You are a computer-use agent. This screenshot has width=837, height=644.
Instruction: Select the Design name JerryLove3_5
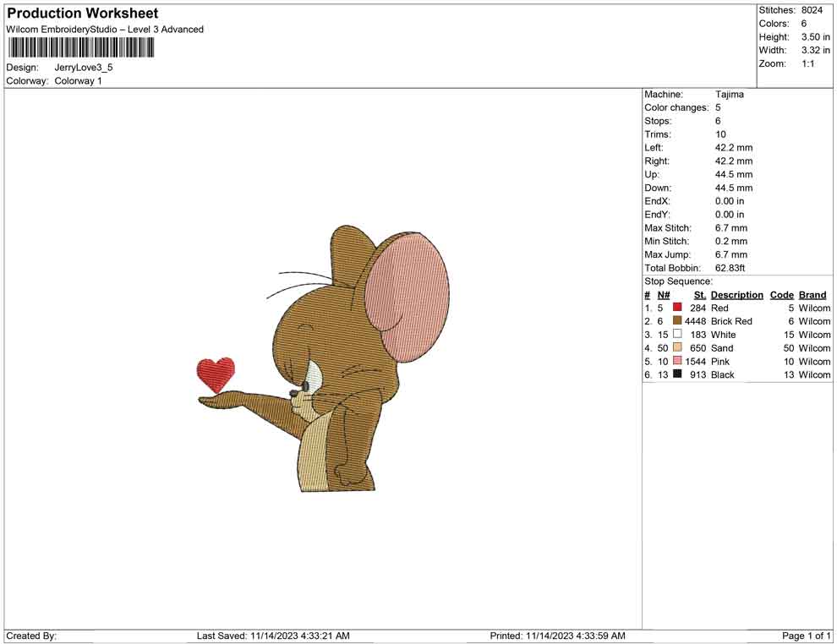(84, 68)
